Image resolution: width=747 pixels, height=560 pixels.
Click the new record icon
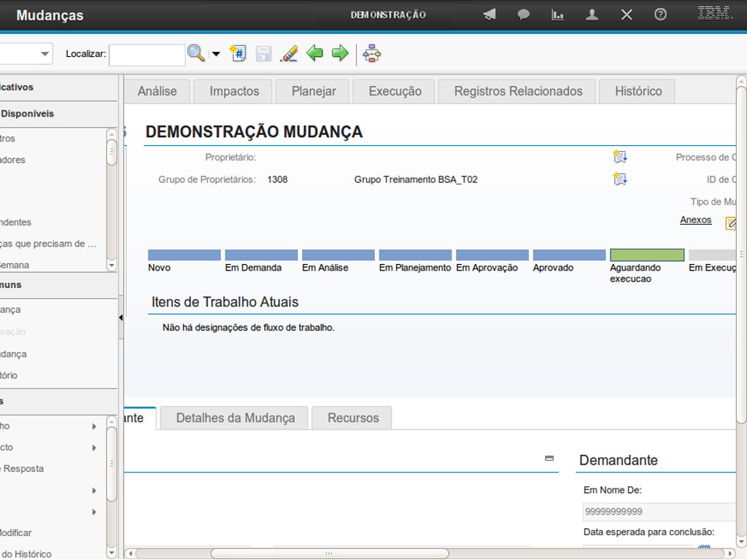tap(238, 53)
